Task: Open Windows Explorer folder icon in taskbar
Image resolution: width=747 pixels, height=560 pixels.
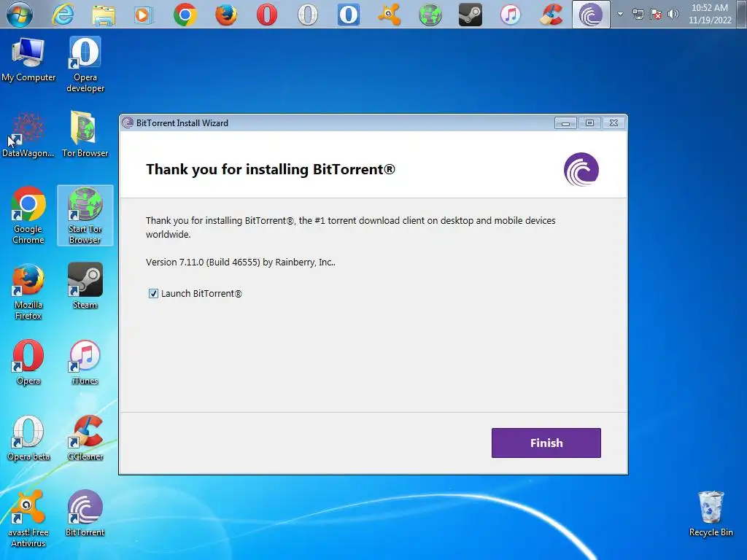Action: (x=104, y=15)
